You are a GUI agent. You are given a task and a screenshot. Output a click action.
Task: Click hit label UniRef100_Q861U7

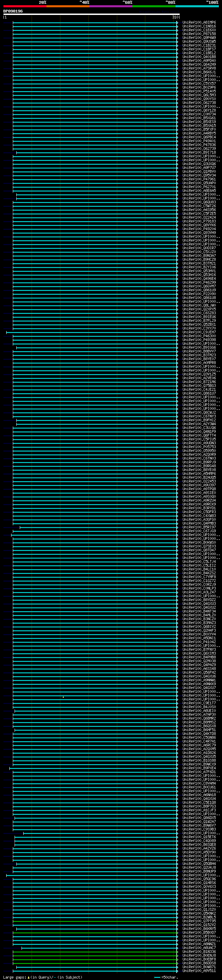[x=199, y=394]
